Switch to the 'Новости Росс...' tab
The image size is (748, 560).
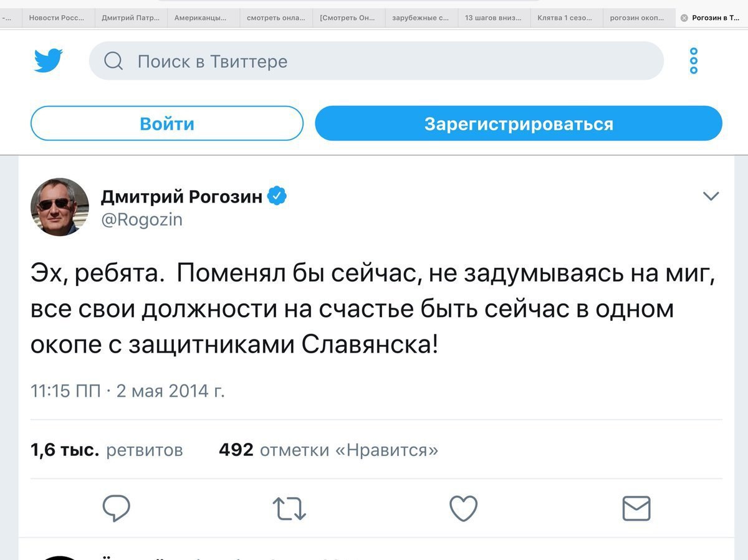tap(57, 18)
